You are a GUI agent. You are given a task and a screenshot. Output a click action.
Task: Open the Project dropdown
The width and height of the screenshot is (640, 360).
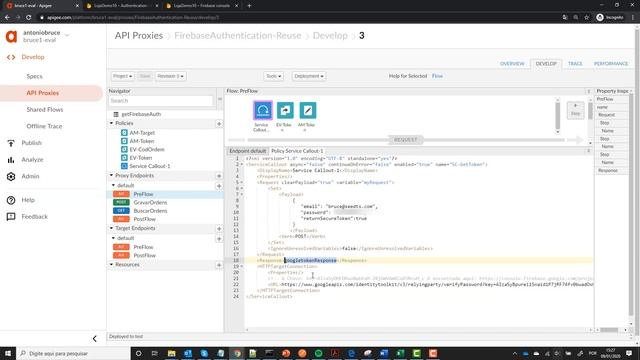click(x=122, y=76)
